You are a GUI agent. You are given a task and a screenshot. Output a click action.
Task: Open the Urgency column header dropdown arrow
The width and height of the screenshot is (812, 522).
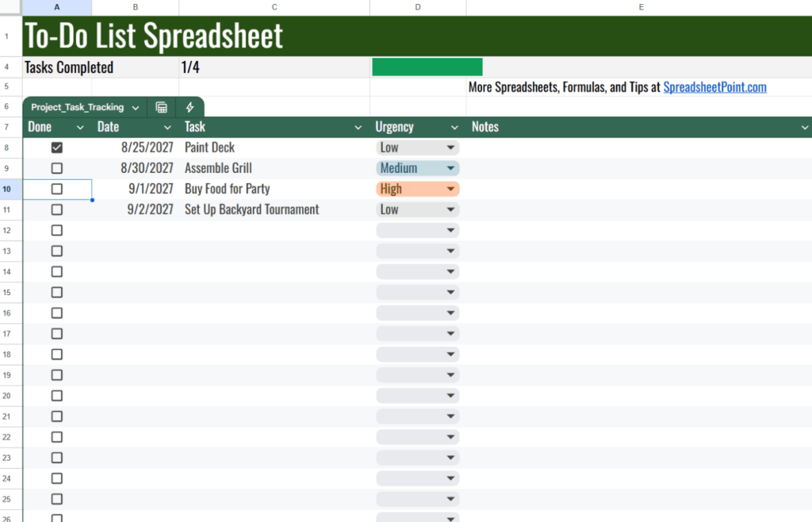[x=454, y=127]
